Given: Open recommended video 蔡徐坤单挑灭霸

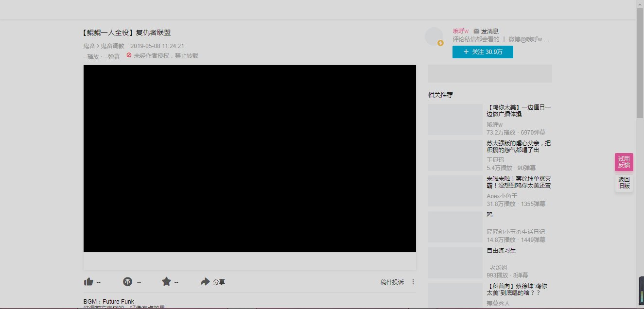Looking at the screenshot, I should (x=519, y=182).
